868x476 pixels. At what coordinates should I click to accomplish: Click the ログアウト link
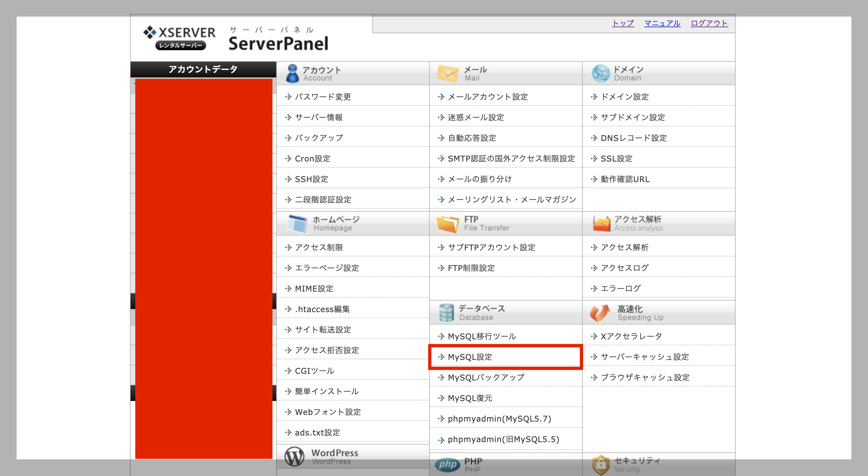click(x=709, y=23)
